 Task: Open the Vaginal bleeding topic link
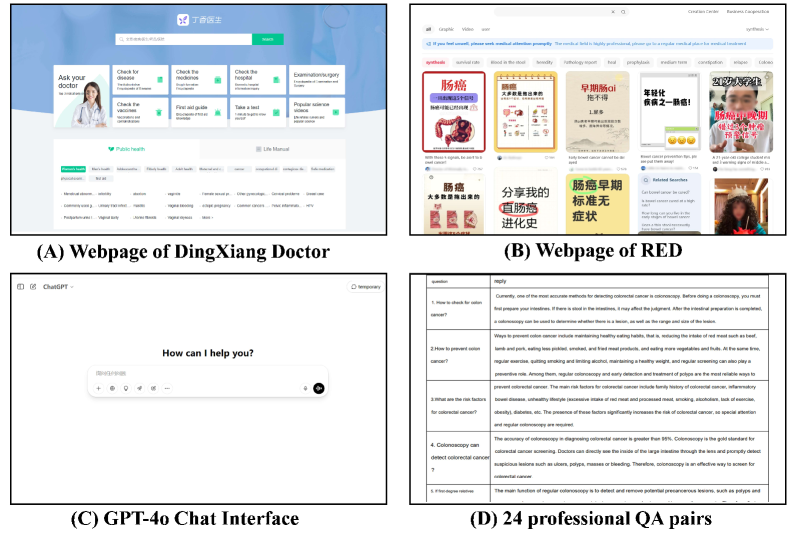180,206
